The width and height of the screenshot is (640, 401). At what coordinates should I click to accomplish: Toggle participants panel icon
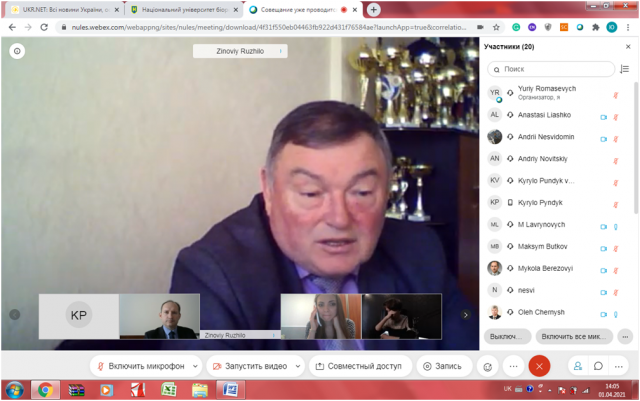(578, 366)
